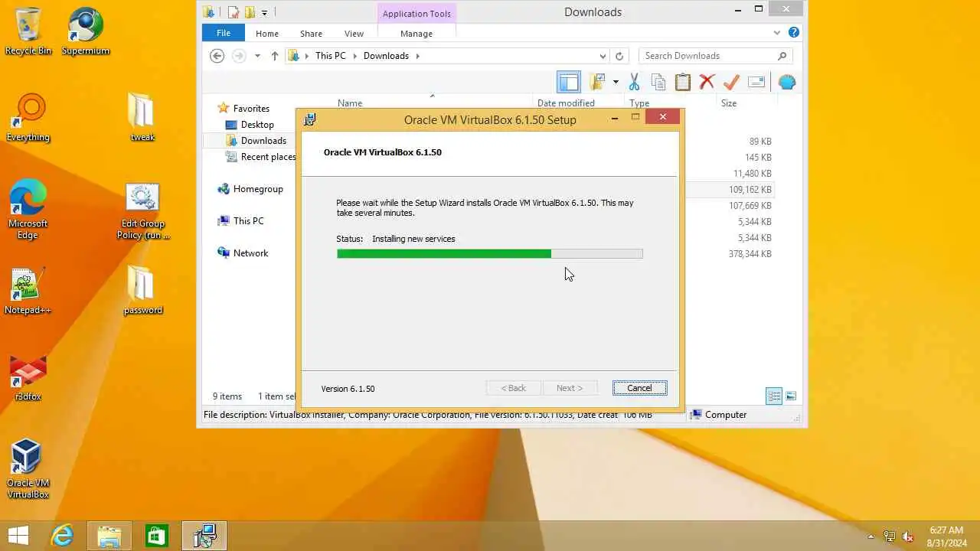Switch to Large icons view button

(x=791, y=396)
